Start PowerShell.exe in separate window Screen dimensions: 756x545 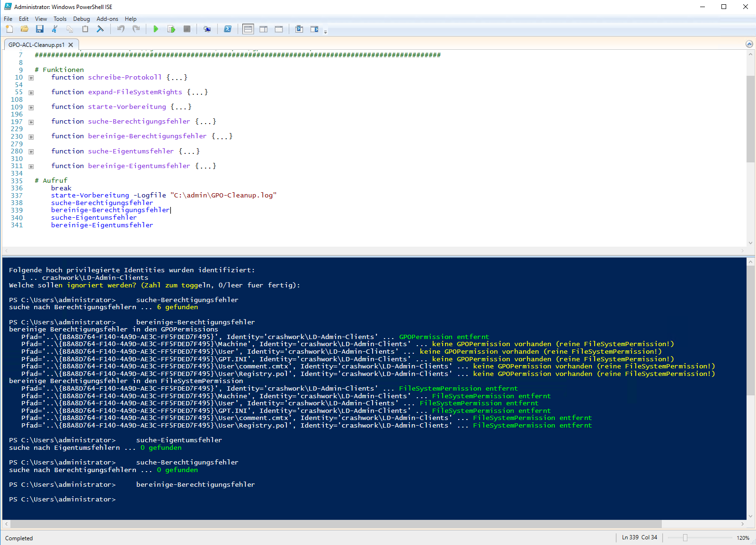228,29
